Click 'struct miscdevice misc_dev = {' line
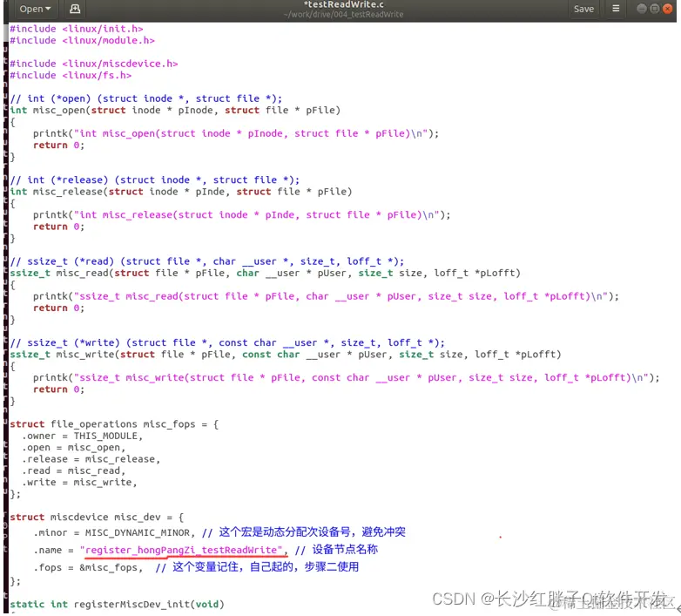This screenshot has height=616, width=681. click(x=97, y=518)
